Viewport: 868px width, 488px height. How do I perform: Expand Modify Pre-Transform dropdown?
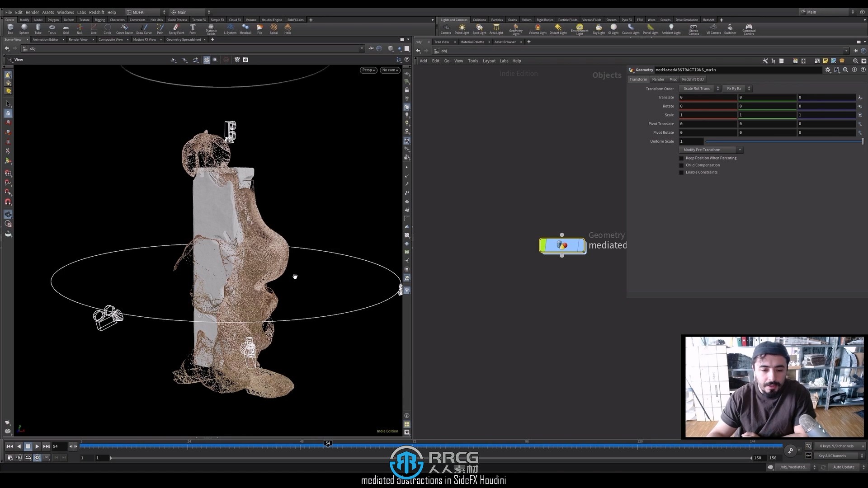pos(739,150)
